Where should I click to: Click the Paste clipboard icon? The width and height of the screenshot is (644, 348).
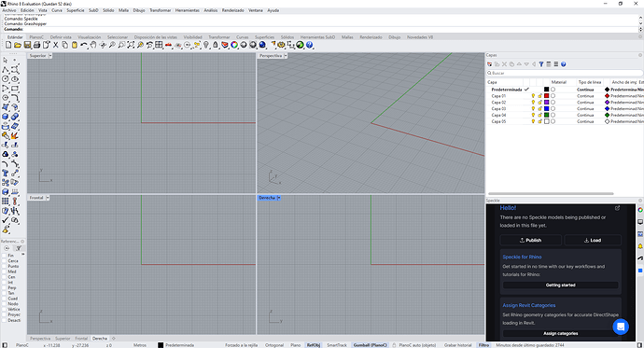point(75,45)
